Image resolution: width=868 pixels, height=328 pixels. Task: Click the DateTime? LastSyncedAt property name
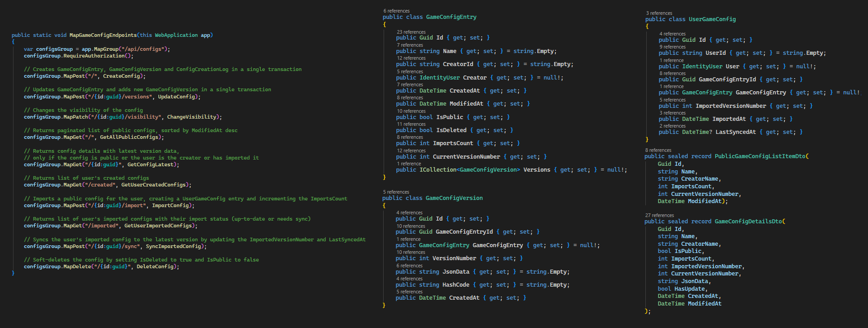tap(736, 132)
